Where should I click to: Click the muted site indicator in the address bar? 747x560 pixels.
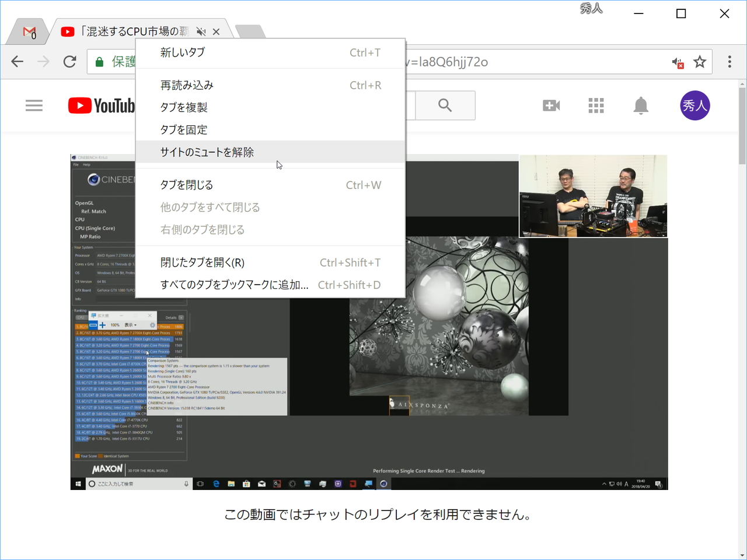tap(678, 62)
